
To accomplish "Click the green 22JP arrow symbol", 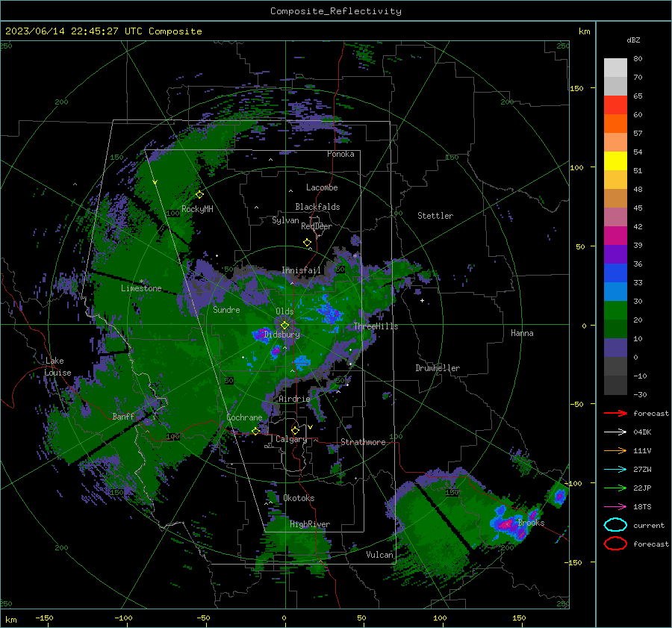I will (615, 488).
